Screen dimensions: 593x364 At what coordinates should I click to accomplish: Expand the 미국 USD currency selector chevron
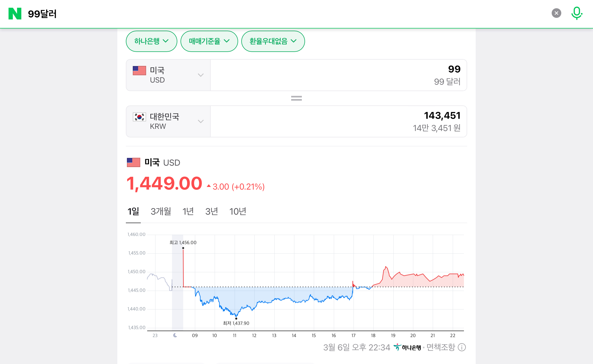tap(201, 75)
